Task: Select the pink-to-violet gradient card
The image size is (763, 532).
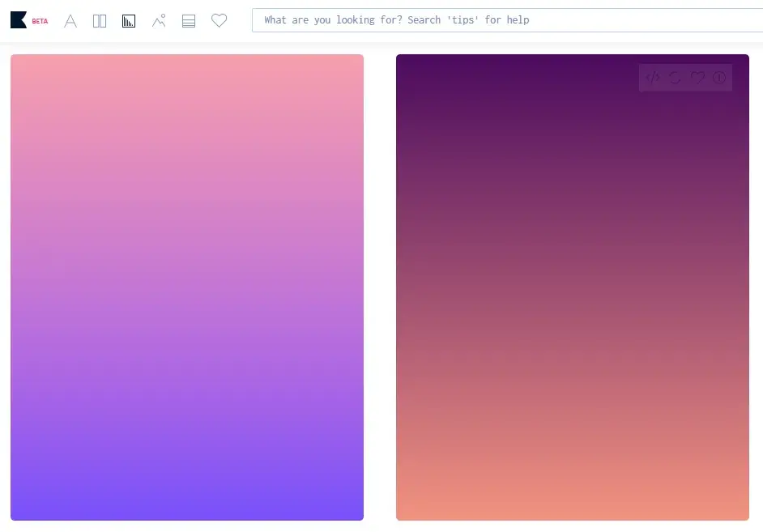Action: click(x=187, y=287)
